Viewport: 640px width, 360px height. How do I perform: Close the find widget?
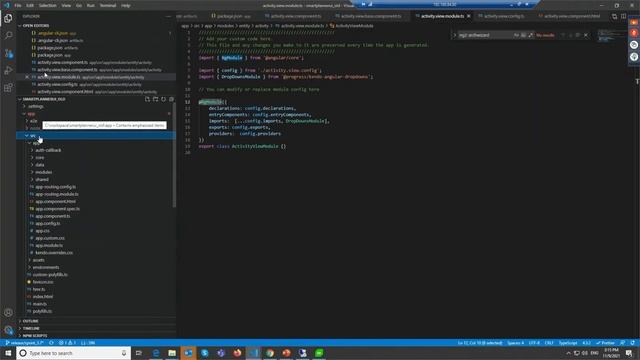(x=586, y=35)
